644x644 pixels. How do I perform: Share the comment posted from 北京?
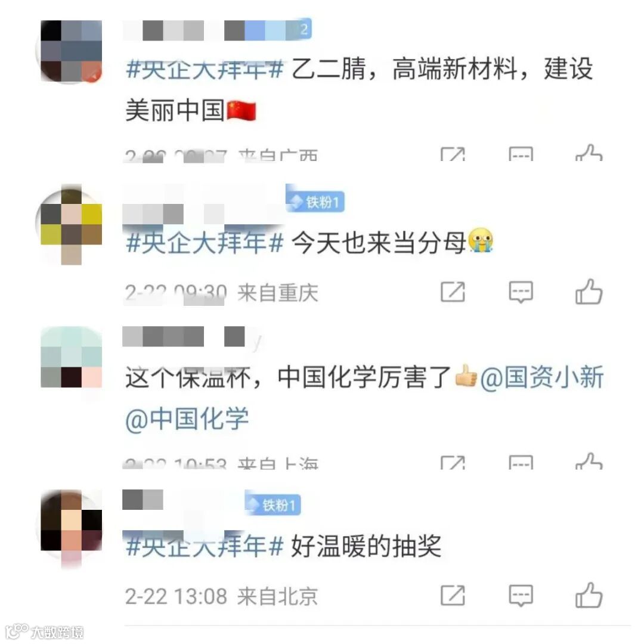pyautogui.click(x=453, y=595)
